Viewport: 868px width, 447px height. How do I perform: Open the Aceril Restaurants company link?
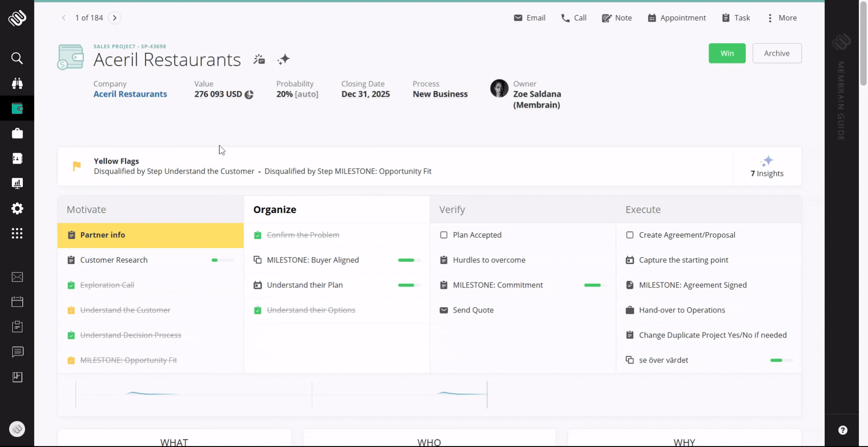[x=130, y=94]
